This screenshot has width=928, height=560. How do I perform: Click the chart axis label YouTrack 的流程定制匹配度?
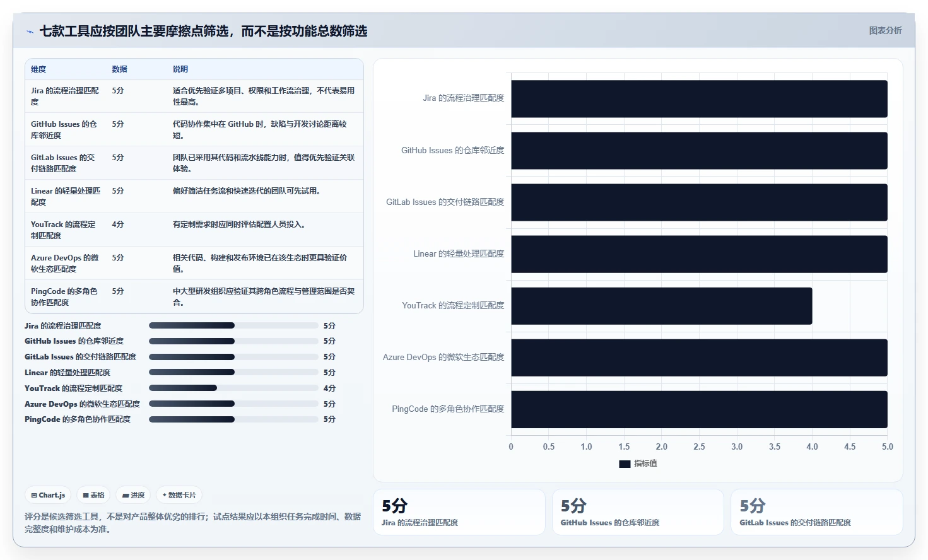pyautogui.click(x=453, y=305)
